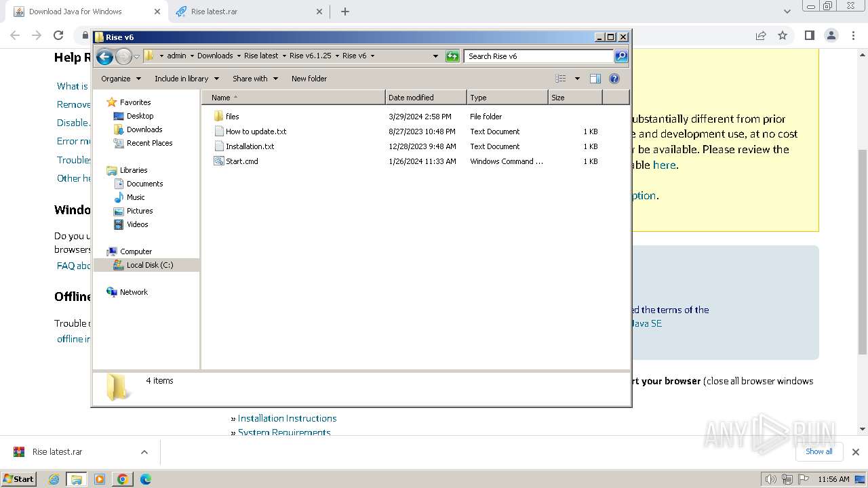Image resolution: width=868 pixels, height=488 pixels.
Task: Switch to Rise latest.rar browser tab
Action: click(x=248, y=12)
